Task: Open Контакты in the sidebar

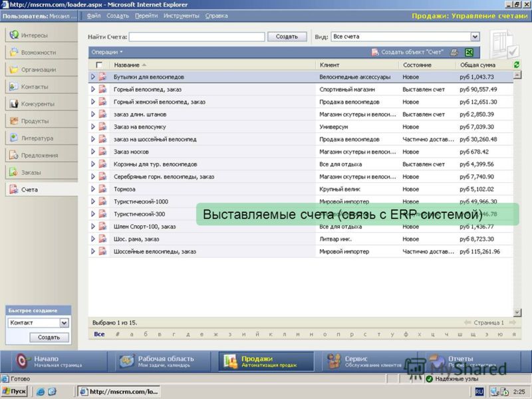Action: click(41, 87)
